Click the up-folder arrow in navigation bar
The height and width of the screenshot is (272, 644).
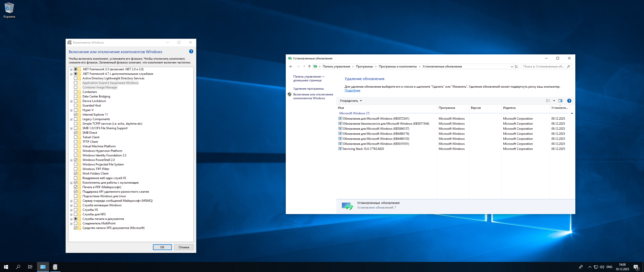click(x=309, y=66)
